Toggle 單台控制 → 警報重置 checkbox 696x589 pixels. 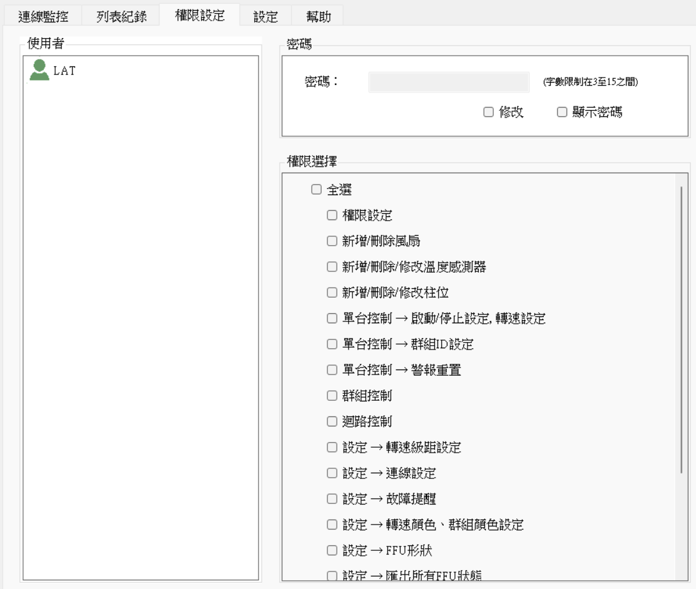click(x=332, y=370)
